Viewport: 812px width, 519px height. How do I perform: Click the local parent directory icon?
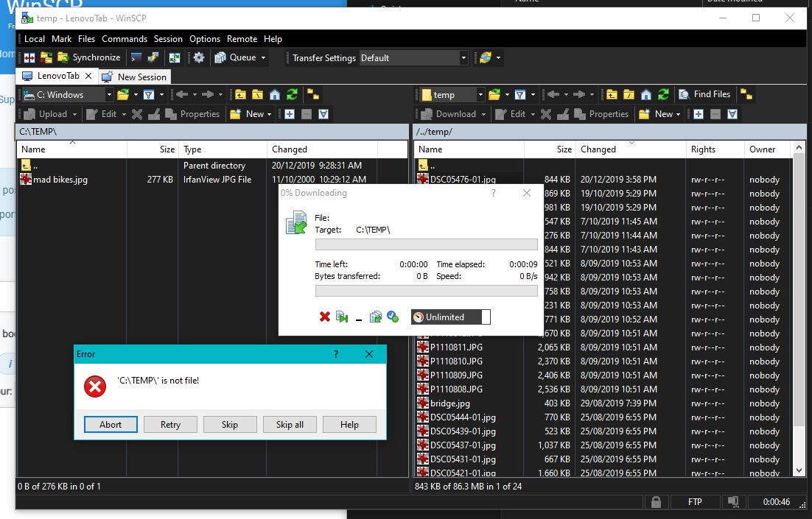(x=239, y=94)
